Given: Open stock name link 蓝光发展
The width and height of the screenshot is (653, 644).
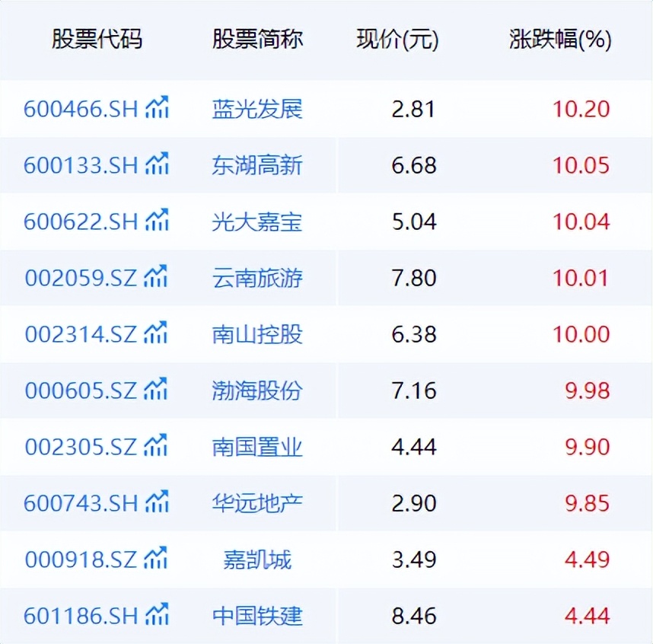Looking at the screenshot, I should point(257,109).
